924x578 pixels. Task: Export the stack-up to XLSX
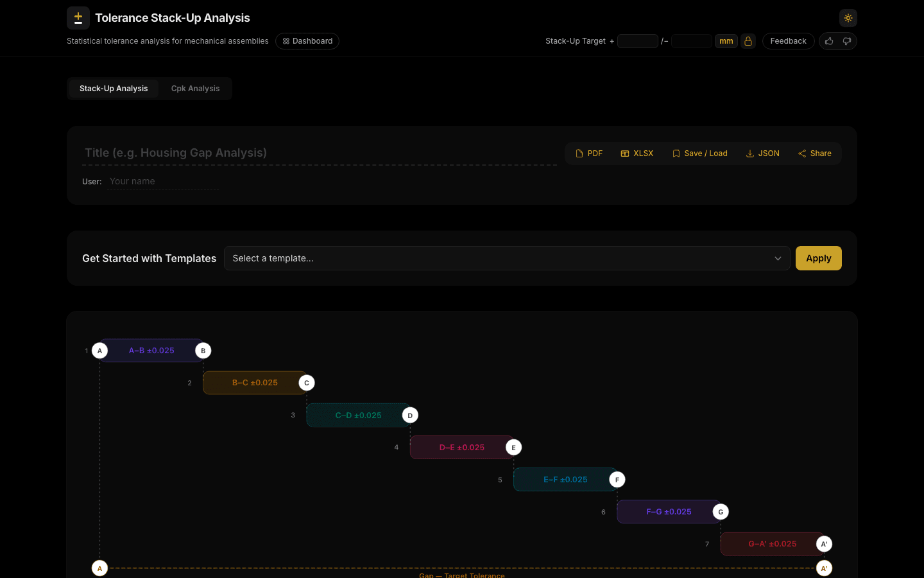[637, 153]
